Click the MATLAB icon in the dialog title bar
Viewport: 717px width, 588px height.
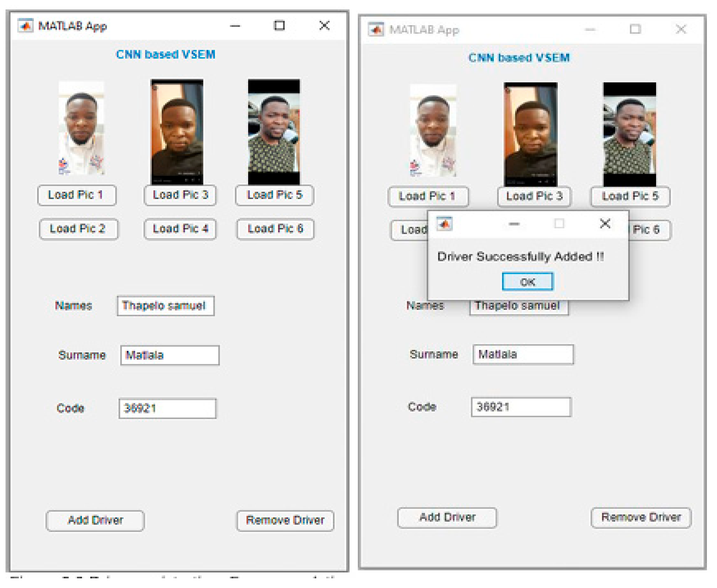click(x=444, y=224)
